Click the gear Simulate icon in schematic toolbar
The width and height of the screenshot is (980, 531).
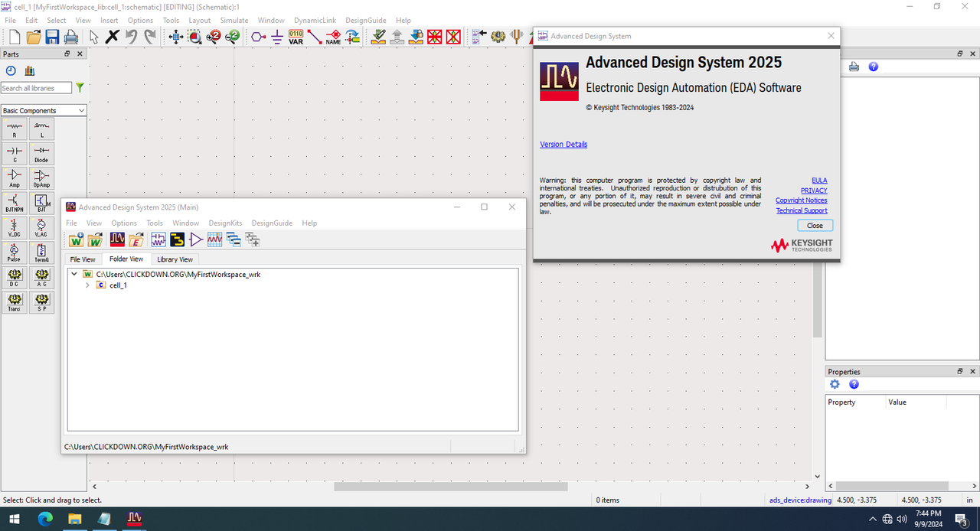click(x=498, y=37)
